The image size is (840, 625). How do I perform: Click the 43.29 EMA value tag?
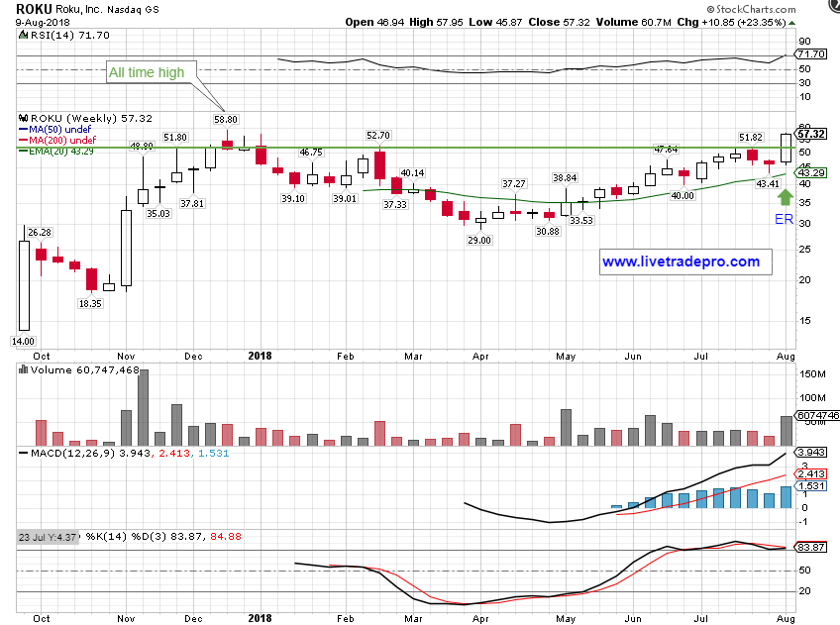point(811,173)
